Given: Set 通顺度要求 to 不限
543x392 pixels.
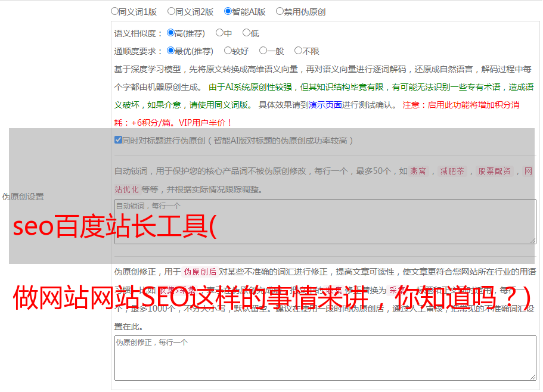Looking at the screenshot, I should (x=298, y=51).
